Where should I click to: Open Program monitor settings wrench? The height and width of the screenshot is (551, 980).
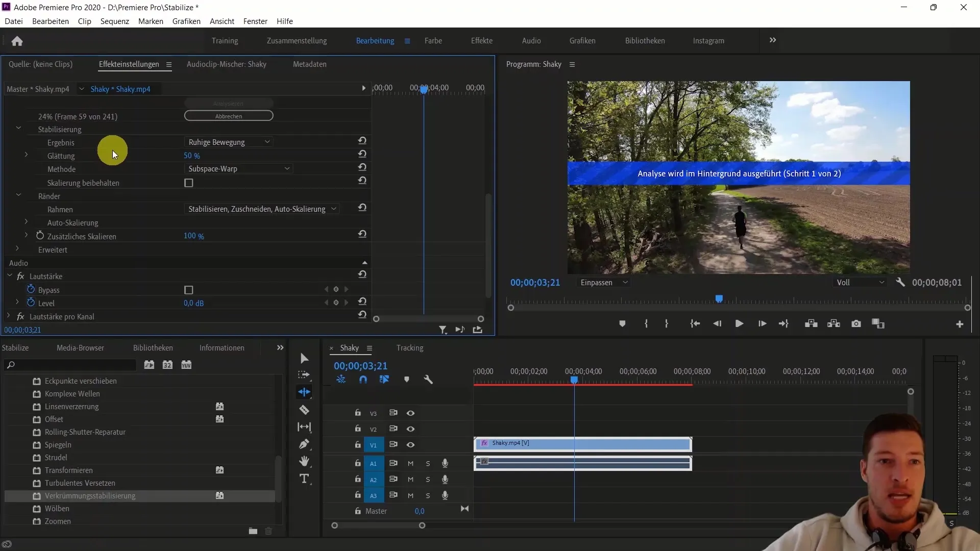(900, 282)
